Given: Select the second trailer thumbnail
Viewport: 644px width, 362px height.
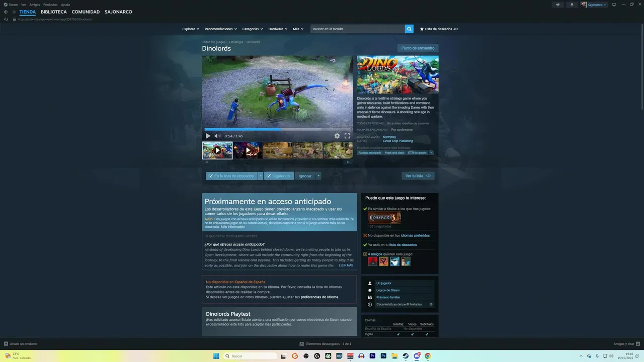Looking at the screenshot, I should coord(248,150).
